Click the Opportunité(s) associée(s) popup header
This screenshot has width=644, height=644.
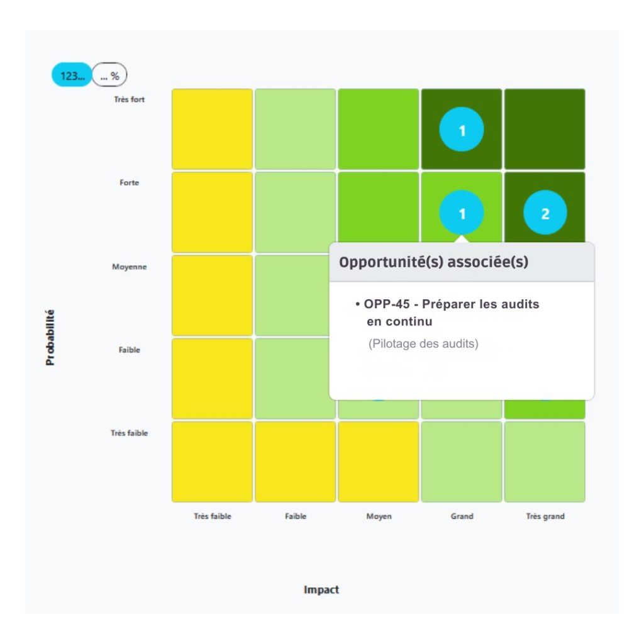462,262
